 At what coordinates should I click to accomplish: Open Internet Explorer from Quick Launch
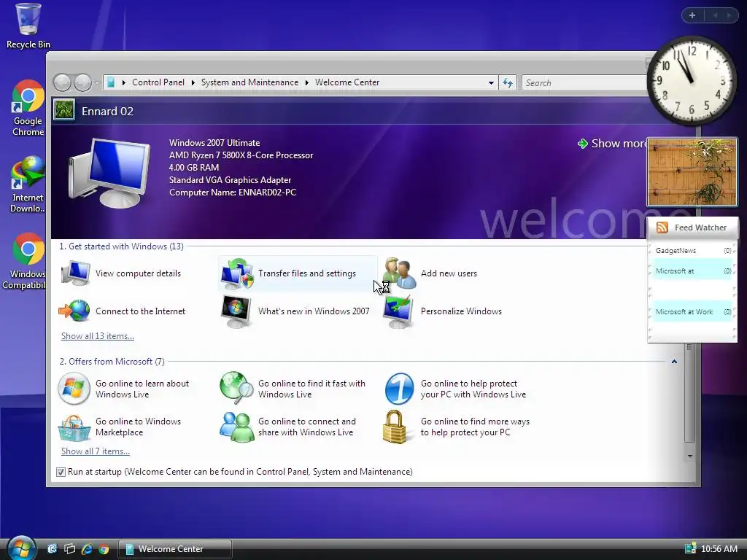(87, 548)
